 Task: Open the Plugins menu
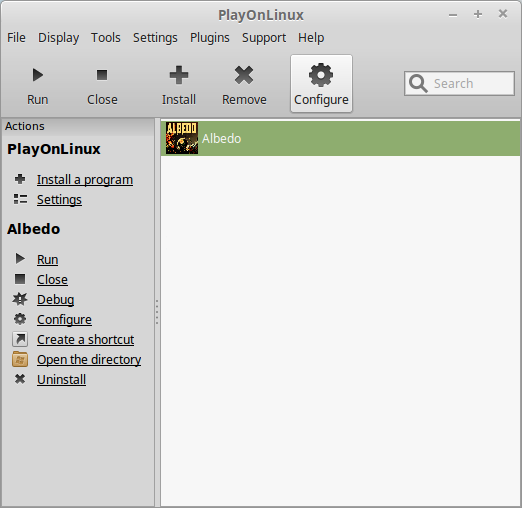click(210, 38)
